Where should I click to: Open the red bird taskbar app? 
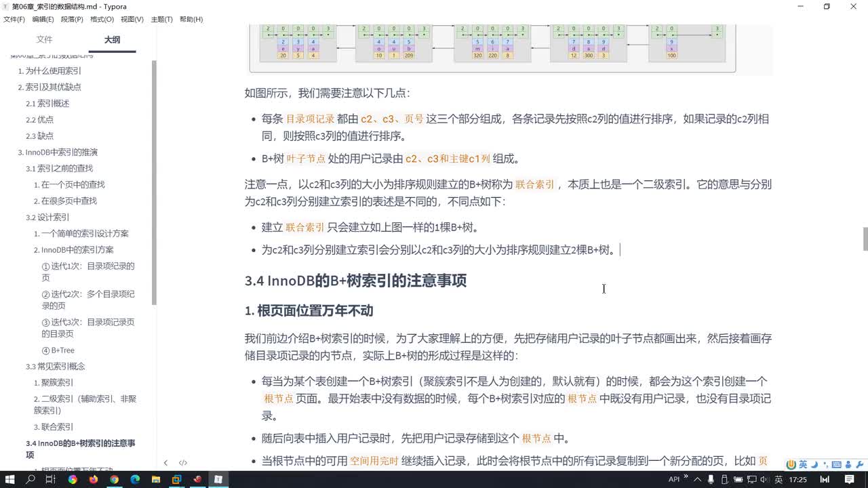(197, 479)
